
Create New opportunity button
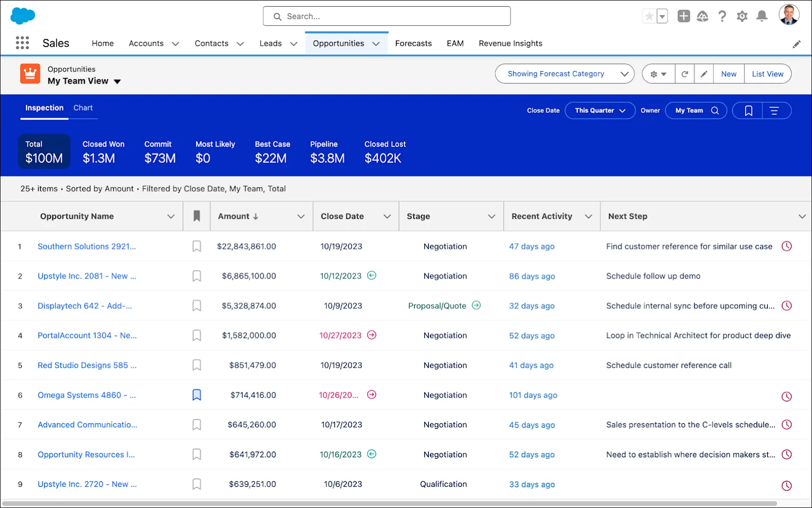point(729,74)
